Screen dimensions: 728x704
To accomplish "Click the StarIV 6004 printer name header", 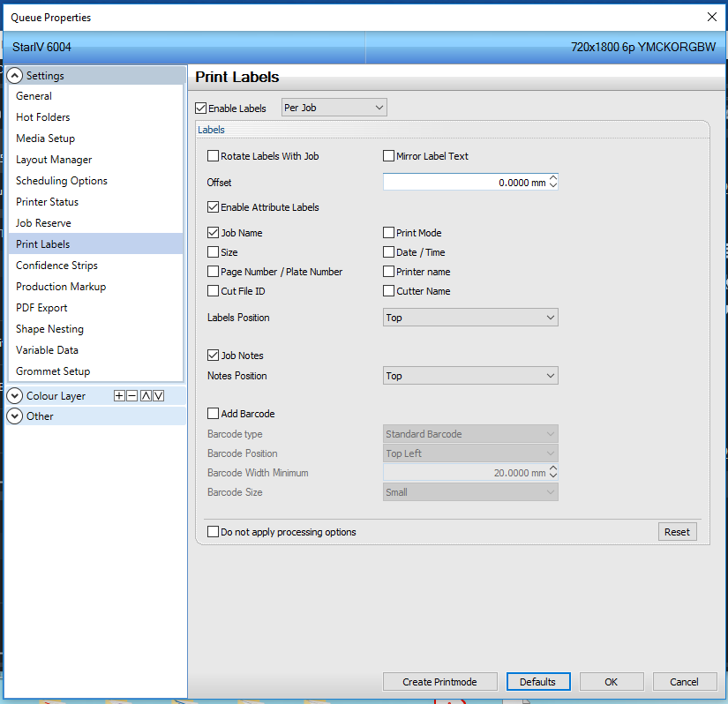I will (x=41, y=47).
